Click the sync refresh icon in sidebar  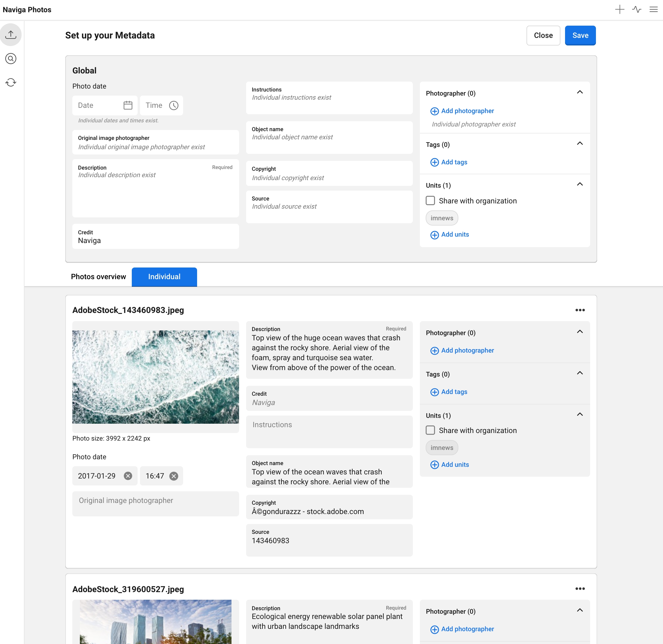pyautogui.click(x=11, y=82)
